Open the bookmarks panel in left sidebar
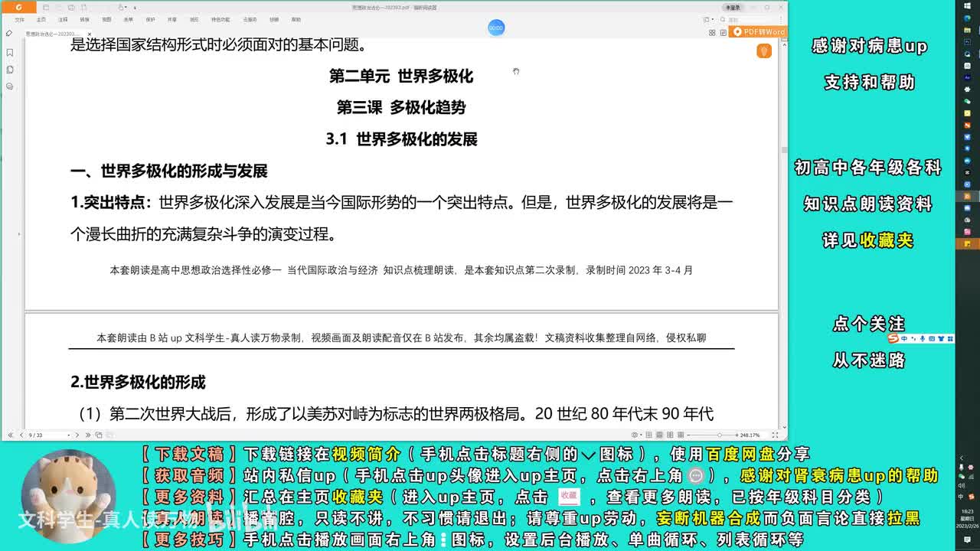The width and height of the screenshot is (980, 551). point(10,53)
